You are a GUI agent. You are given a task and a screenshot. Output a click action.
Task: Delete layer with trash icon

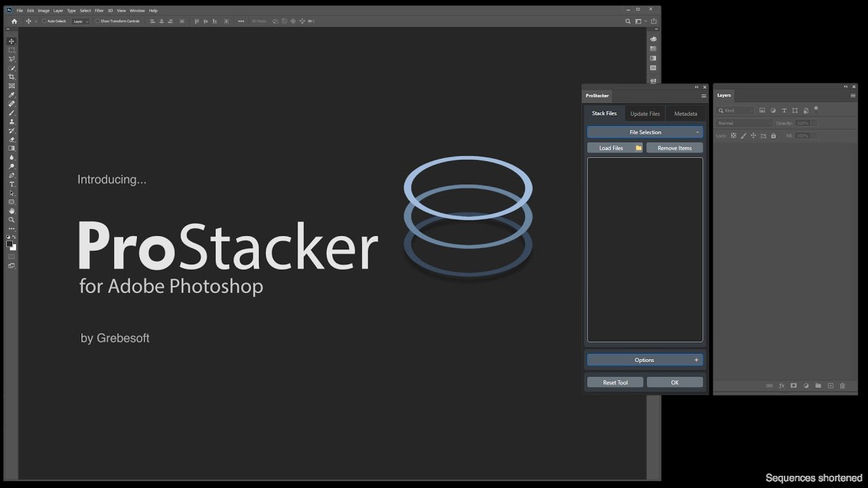coord(842,386)
